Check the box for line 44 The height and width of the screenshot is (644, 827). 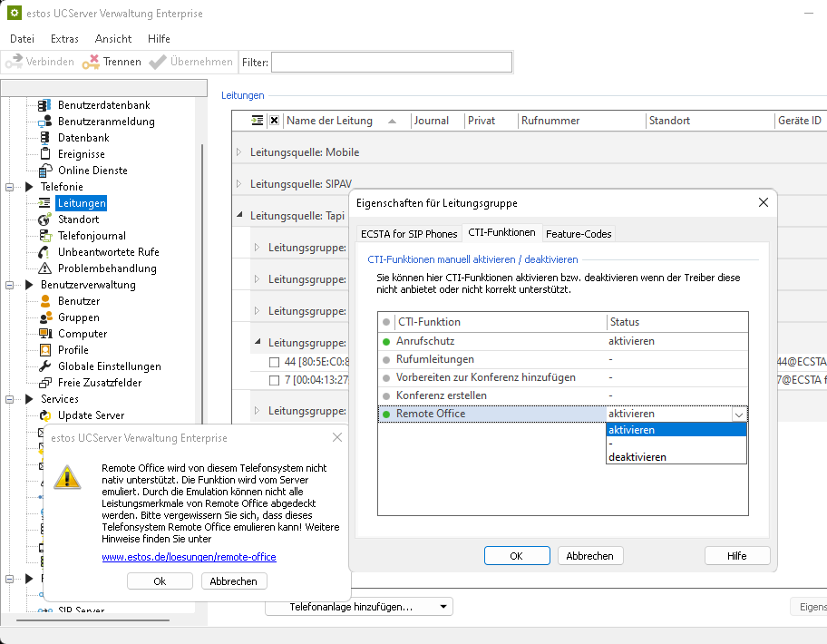click(275, 363)
